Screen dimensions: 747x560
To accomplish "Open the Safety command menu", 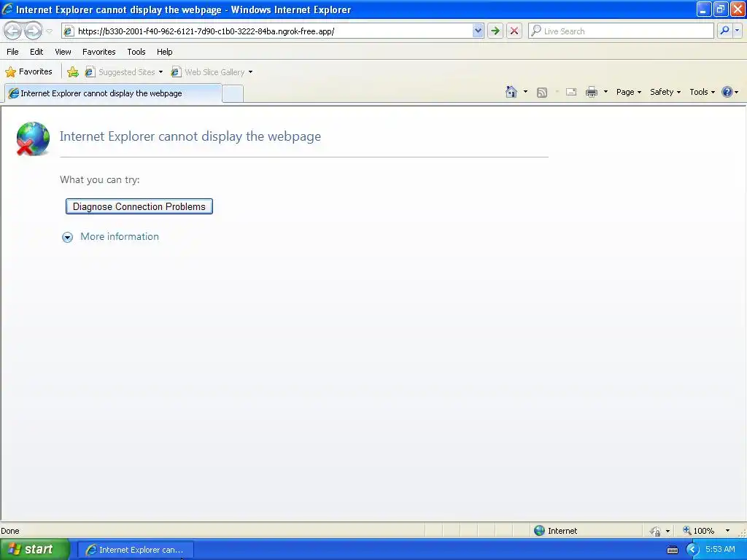I will tap(665, 92).
